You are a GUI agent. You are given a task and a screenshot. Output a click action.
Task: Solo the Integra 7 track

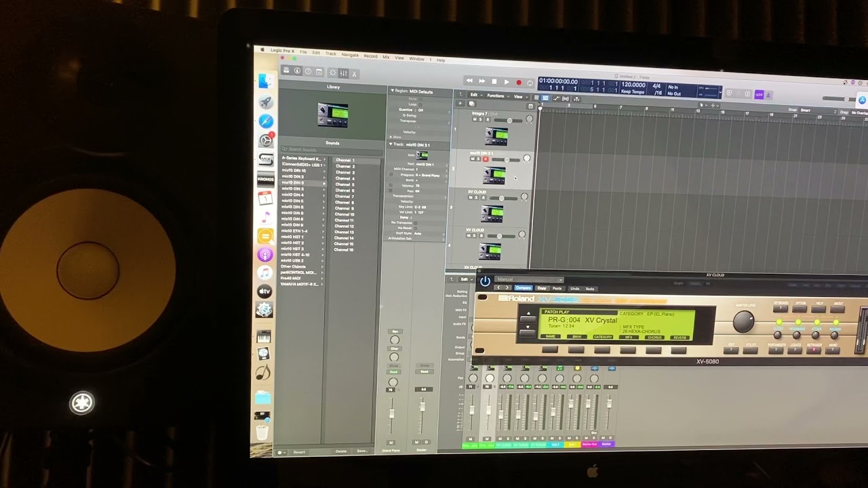(481, 119)
